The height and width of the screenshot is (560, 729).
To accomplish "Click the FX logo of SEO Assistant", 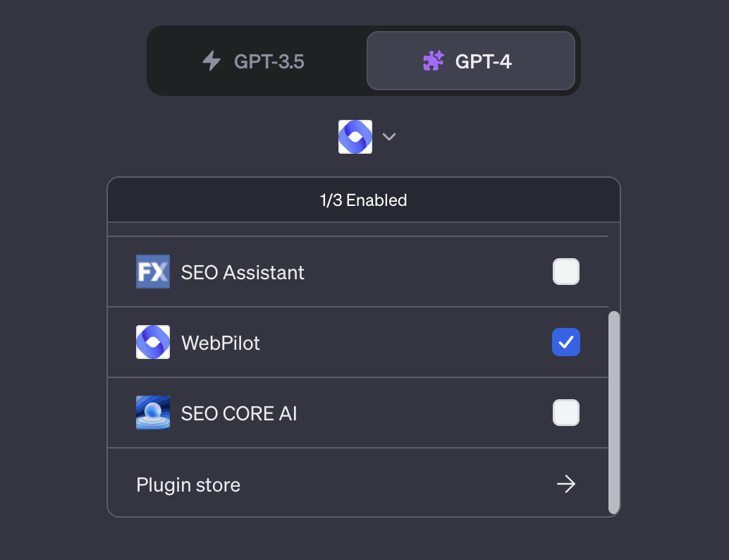I will click(153, 272).
